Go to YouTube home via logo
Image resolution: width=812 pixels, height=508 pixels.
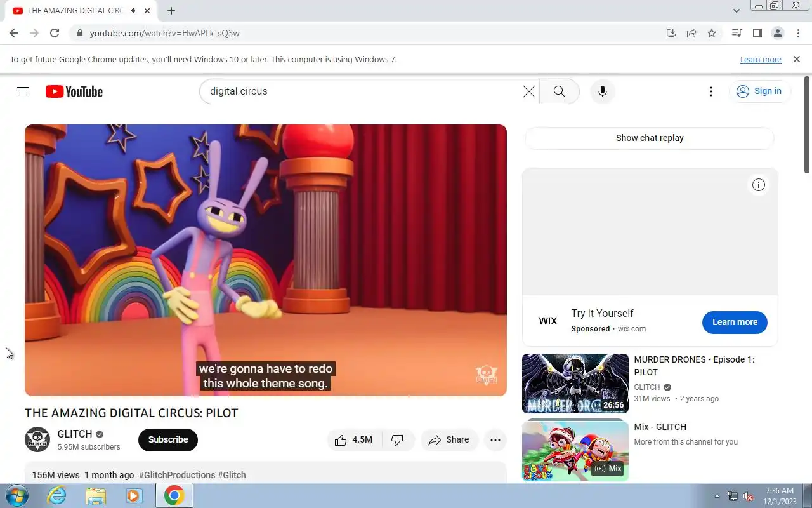(74, 91)
